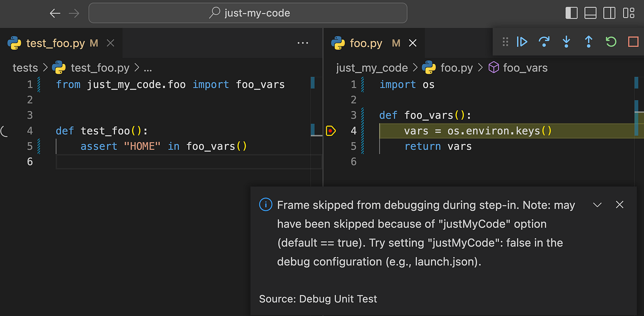Toggle the Secondary Side Bar visibility
Screen dimensions: 644x316
tap(609, 13)
